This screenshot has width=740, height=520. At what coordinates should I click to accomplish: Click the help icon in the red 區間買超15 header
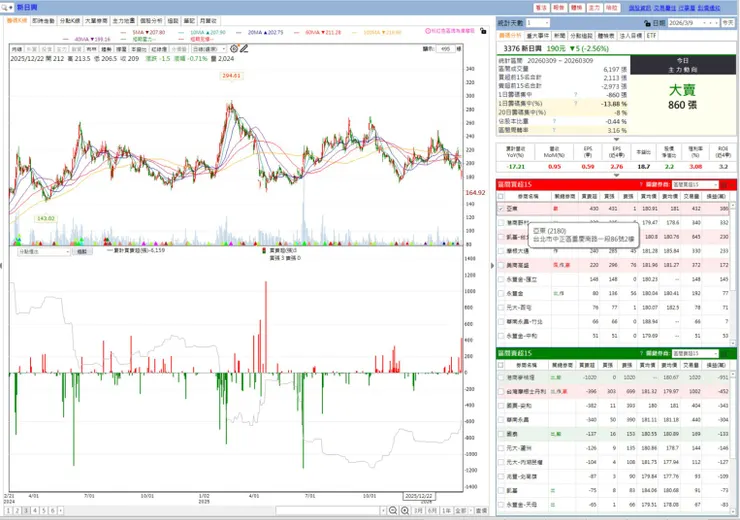[641, 185]
